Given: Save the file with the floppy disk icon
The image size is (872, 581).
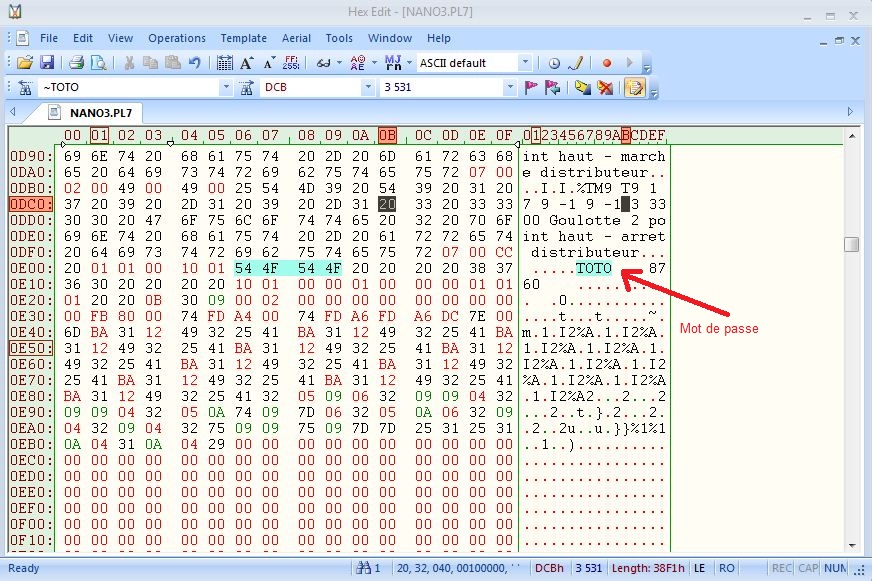Looking at the screenshot, I should [46, 63].
